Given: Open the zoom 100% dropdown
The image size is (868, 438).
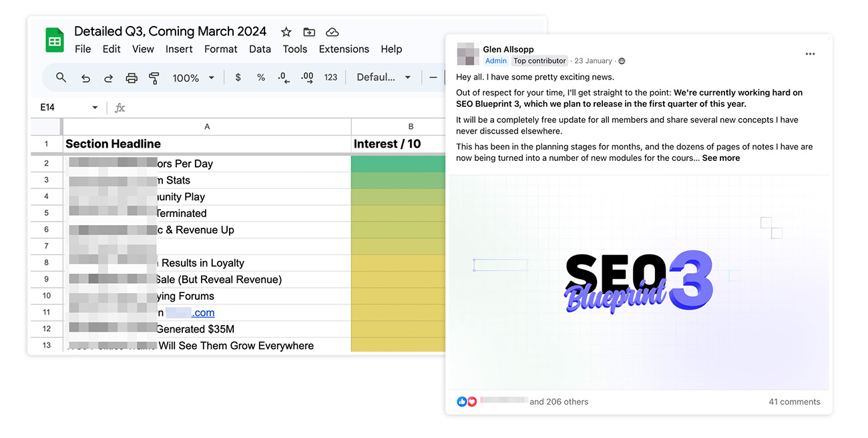Looking at the screenshot, I should [x=193, y=78].
